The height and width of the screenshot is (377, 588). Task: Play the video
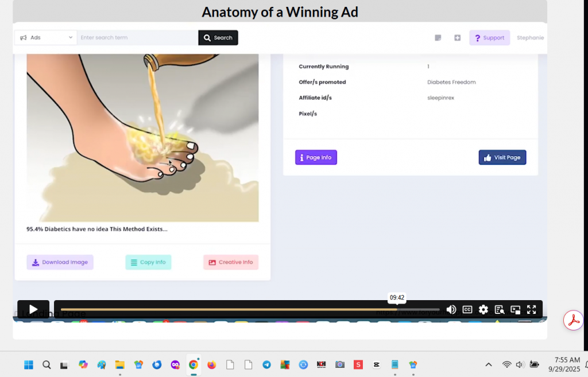33,309
